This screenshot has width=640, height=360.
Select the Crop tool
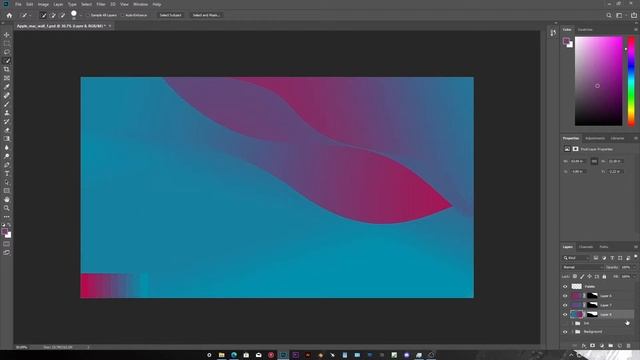click(7, 69)
